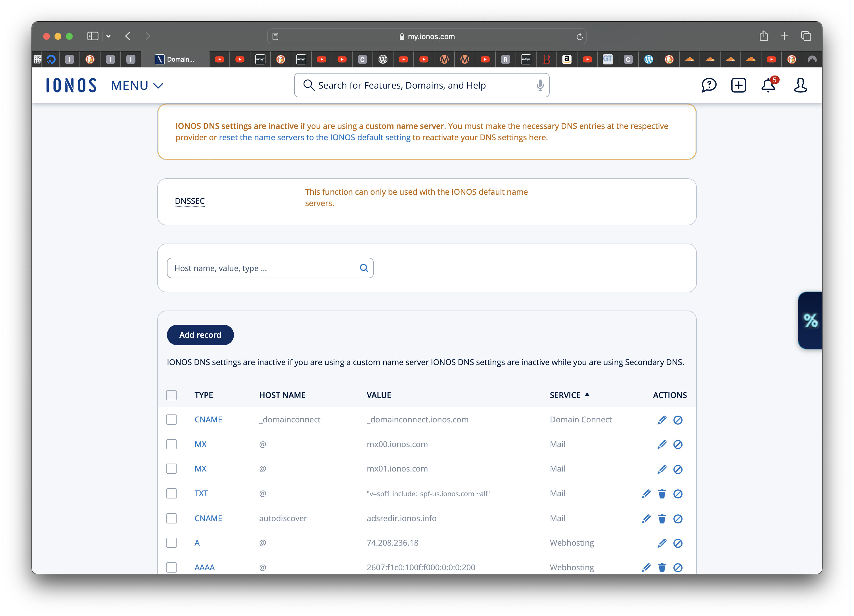This screenshot has width=854, height=616.
Task: Check the A record row checkbox
Action: click(x=171, y=542)
